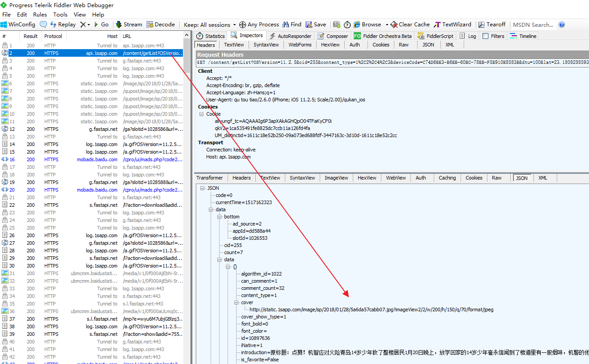Click the camera screenshot icon
Viewport: 589px width, 364px height.
[x=337, y=25]
